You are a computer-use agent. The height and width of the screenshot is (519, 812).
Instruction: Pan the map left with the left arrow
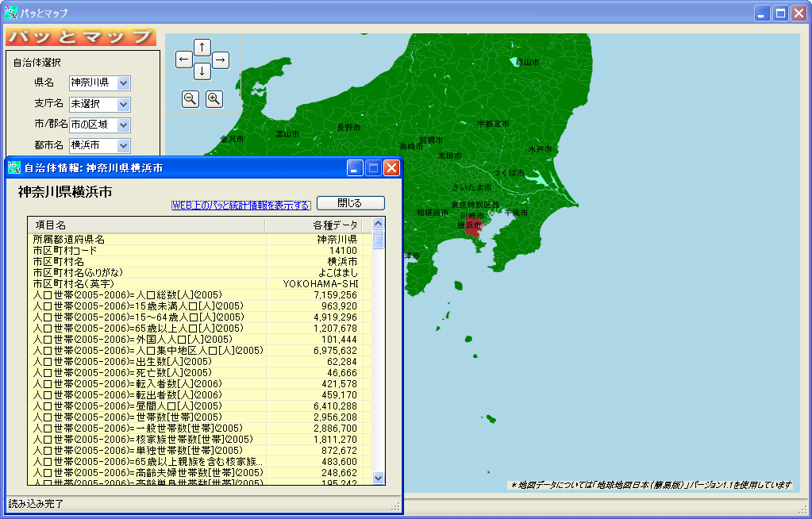[x=184, y=60]
